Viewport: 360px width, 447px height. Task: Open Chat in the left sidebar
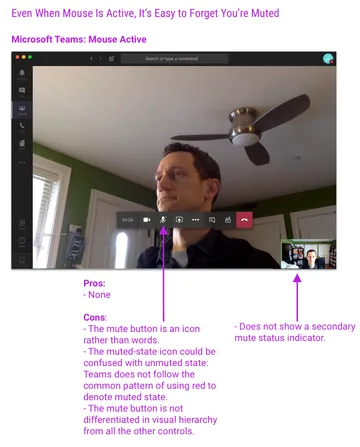click(22, 92)
